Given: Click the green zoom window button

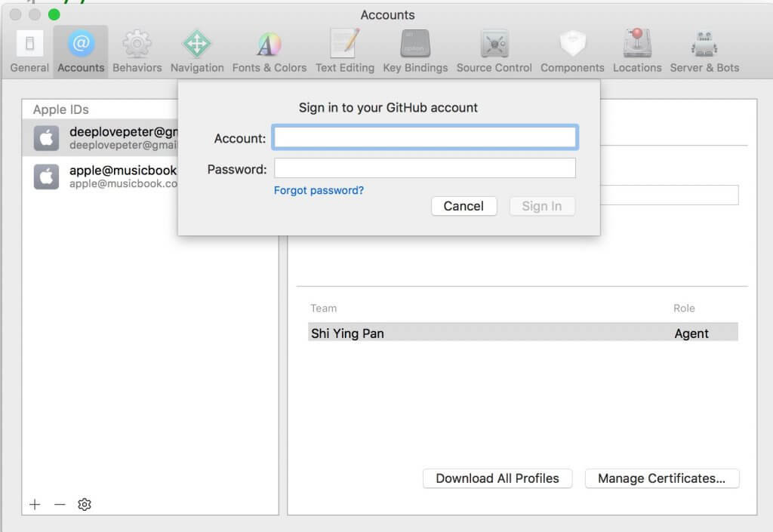Looking at the screenshot, I should [54, 15].
